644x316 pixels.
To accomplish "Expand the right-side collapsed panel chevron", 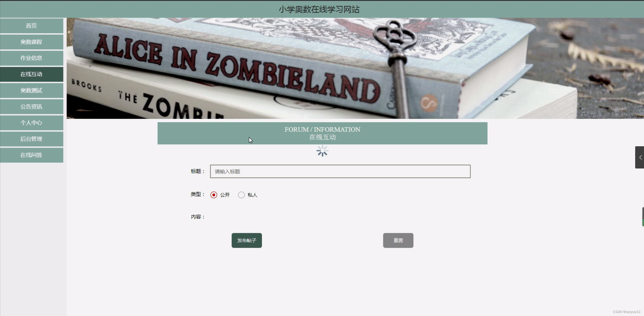I will [640, 157].
